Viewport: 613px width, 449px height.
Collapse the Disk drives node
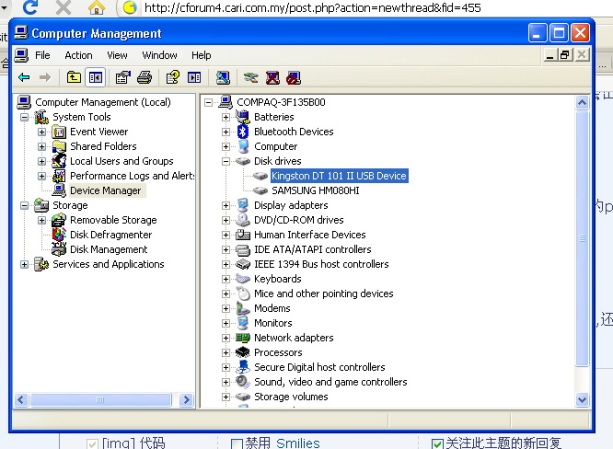(226, 161)
